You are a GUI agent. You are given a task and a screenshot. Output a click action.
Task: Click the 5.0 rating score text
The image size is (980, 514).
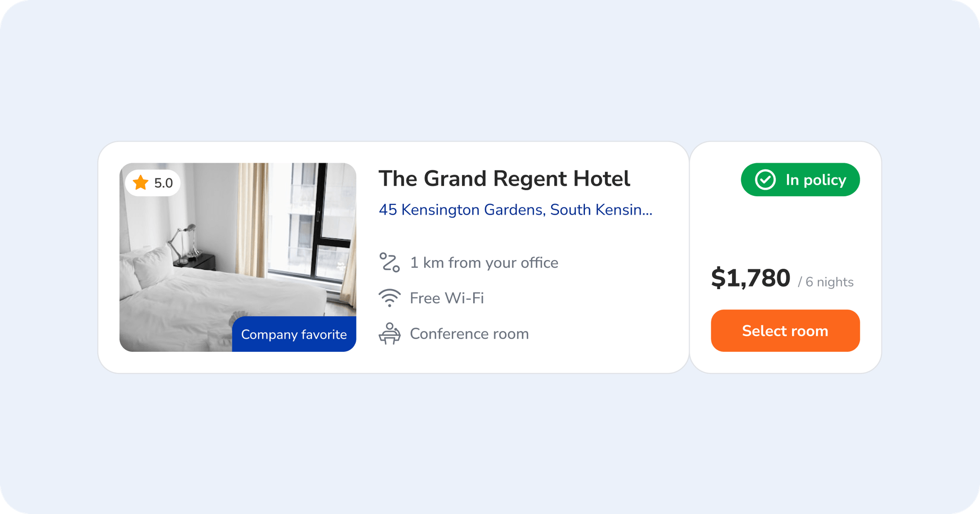point(163,183)
